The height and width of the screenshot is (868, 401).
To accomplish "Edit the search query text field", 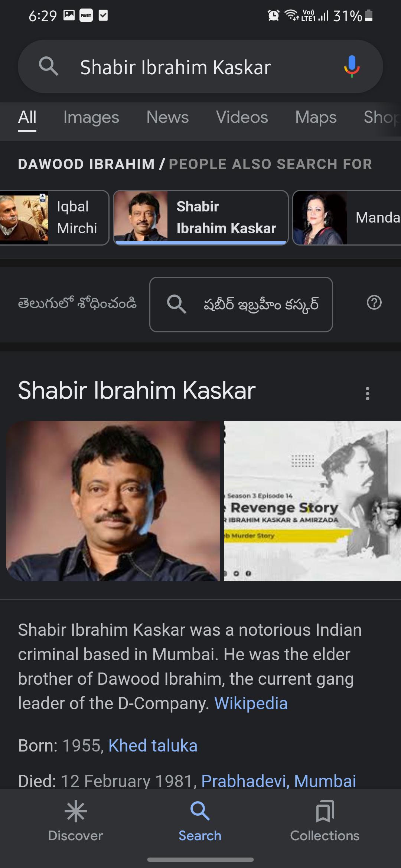I will (200, 68).
